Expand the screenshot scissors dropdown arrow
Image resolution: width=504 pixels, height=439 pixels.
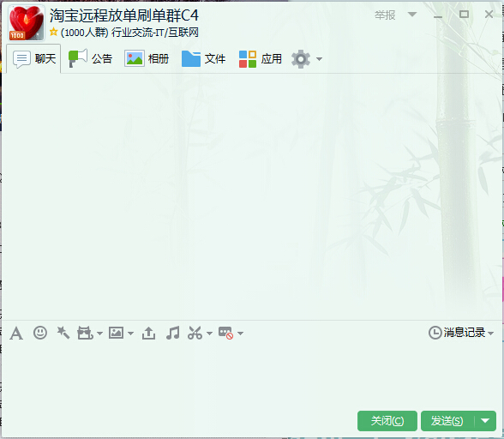[x=209, y=334]
